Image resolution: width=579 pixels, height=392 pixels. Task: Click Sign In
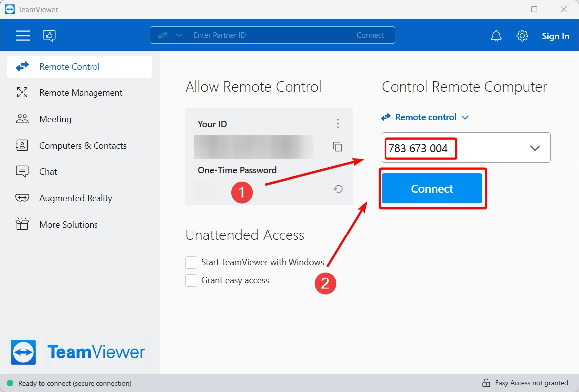click(x=555, y=36)
